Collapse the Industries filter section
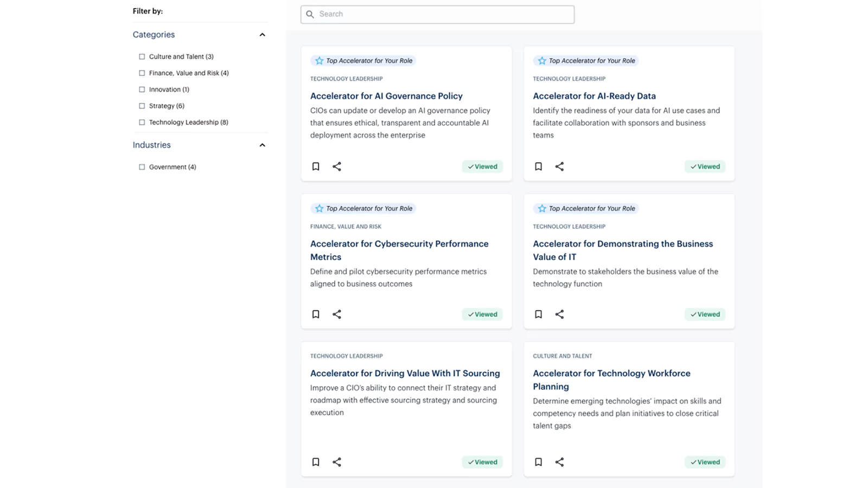Image resolution: width=868 pixels, height=488 pixels. [x=262, y=145]
